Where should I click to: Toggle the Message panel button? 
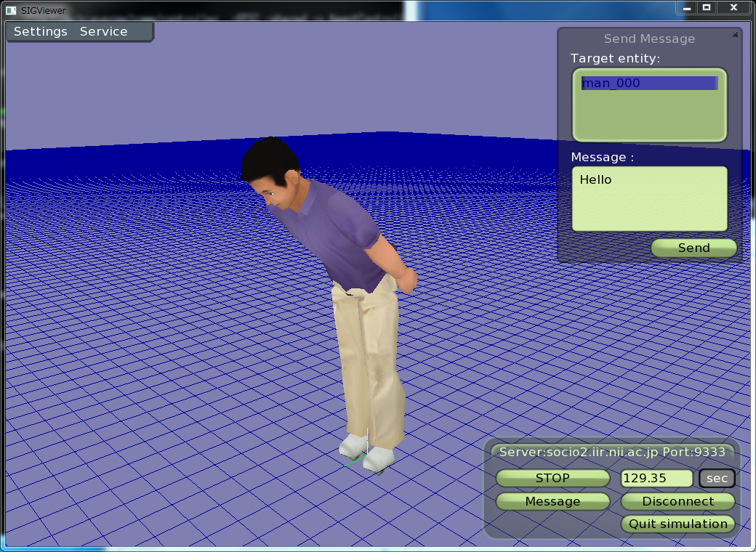[552, 501]
